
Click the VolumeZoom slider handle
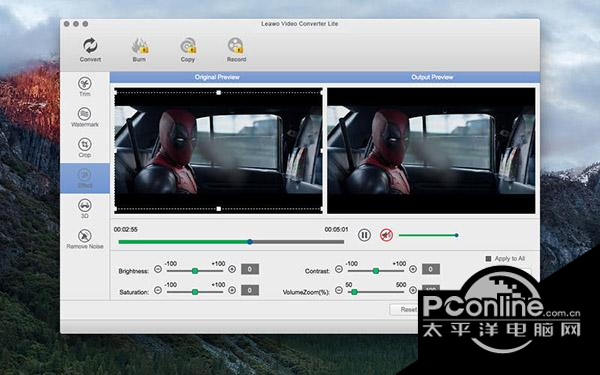point(354,292)
